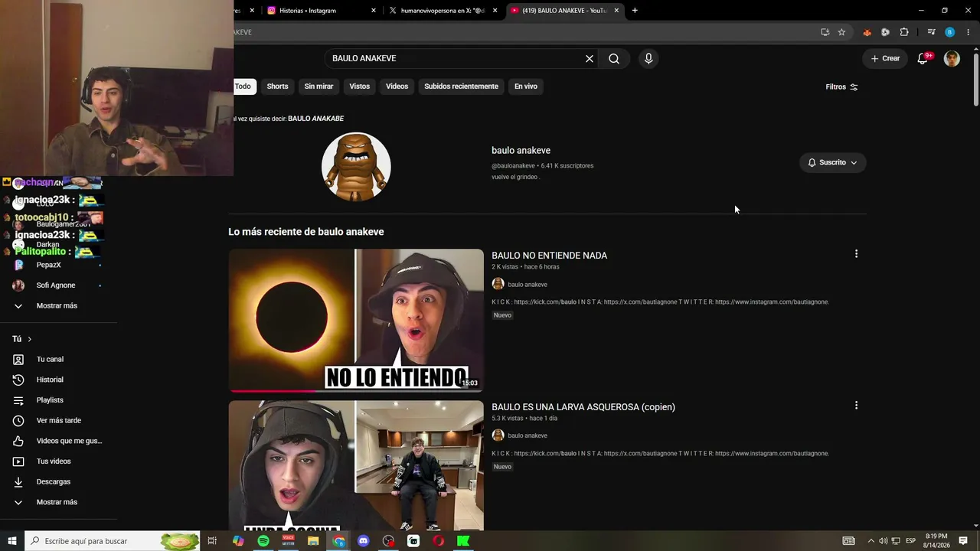Open Chrome media controls icon
Screen dimensions: 980x551
point(931,32)
